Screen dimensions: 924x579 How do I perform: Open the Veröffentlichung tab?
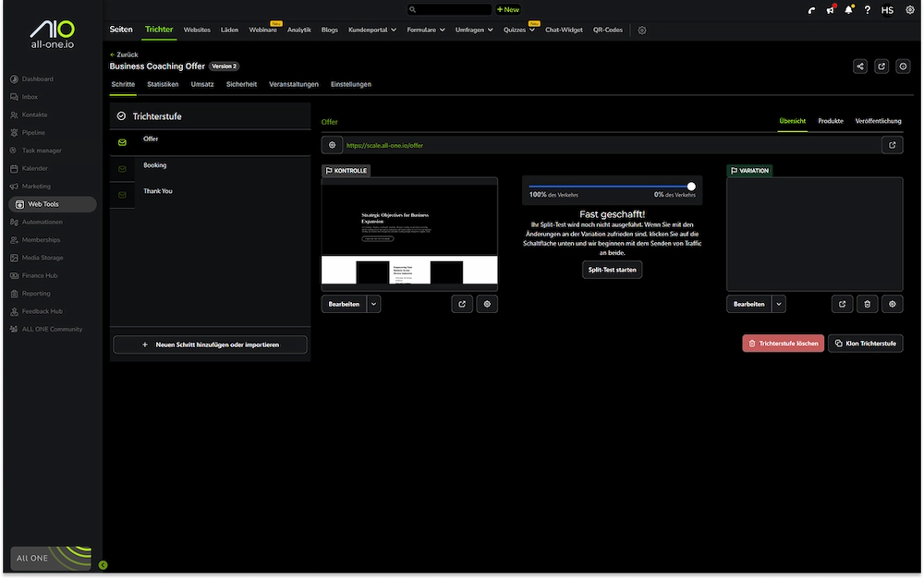tap(878, 121)
